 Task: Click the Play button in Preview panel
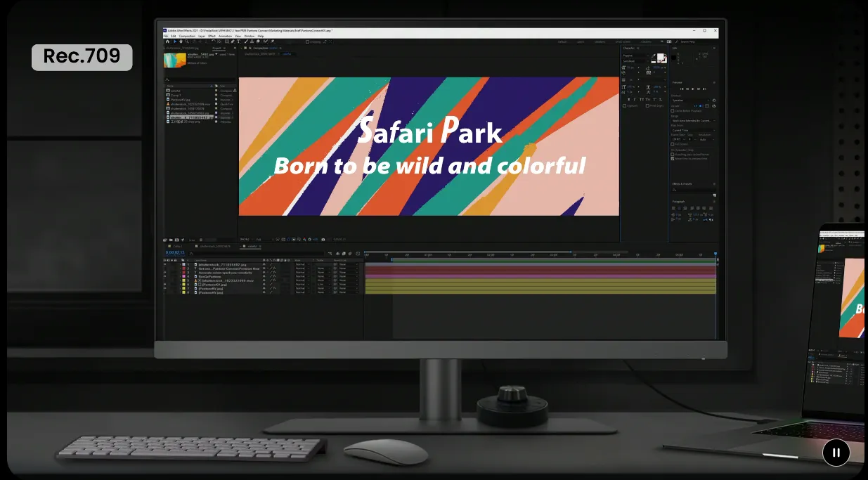pos(694,89)
